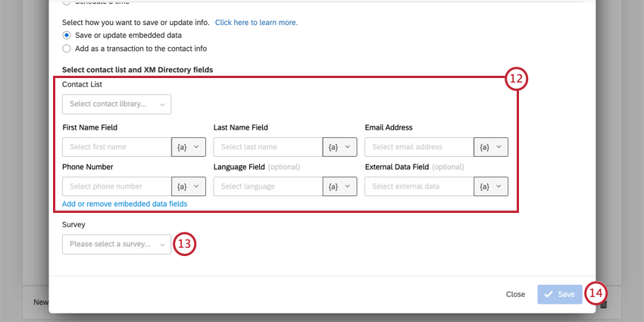Click the {a} piped text icon for First Name
This screenshot has height=322, width=644.
189,147
